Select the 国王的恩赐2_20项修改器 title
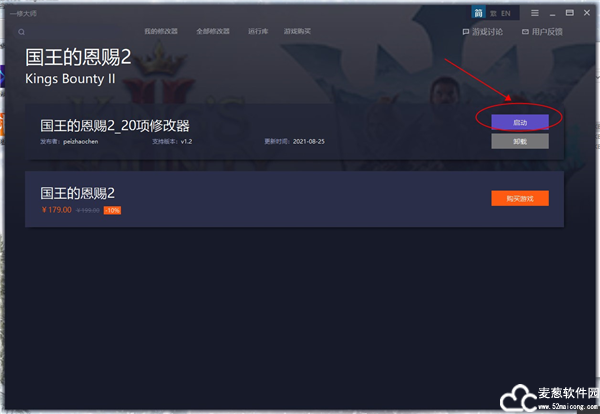The width and height of the screenshot is (600, 414). pyautogui.click(x=115, y=126)
